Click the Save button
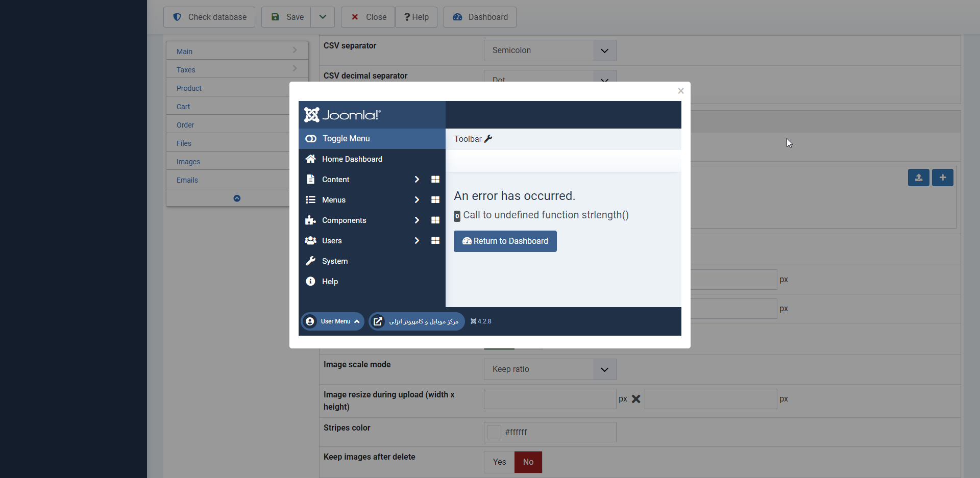The image size is (980, 478). pyautogui.click(x=287, y=17)
